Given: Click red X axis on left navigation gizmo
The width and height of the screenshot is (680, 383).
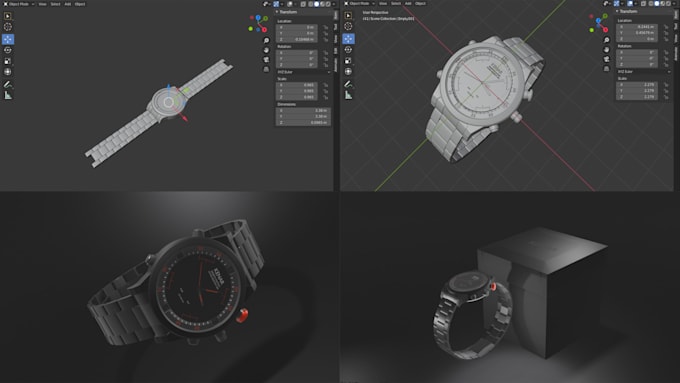Looking at the screenshot, I should (265, 29).
